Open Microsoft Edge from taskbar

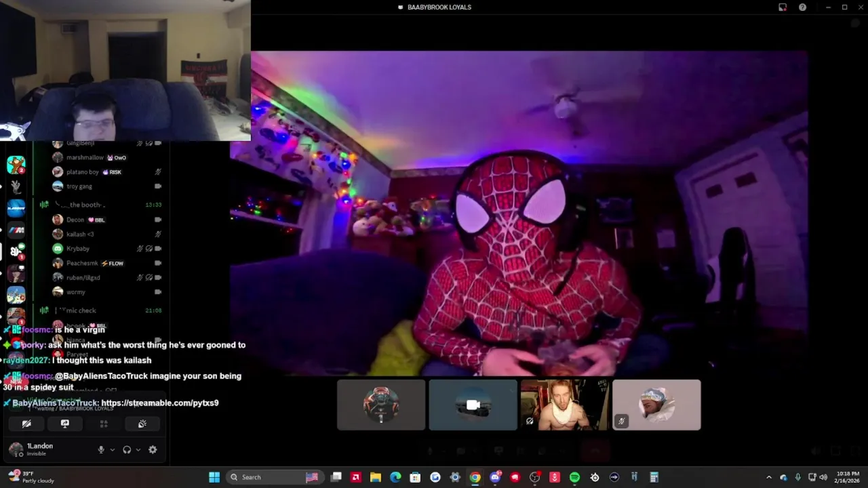tap(395, 477)
